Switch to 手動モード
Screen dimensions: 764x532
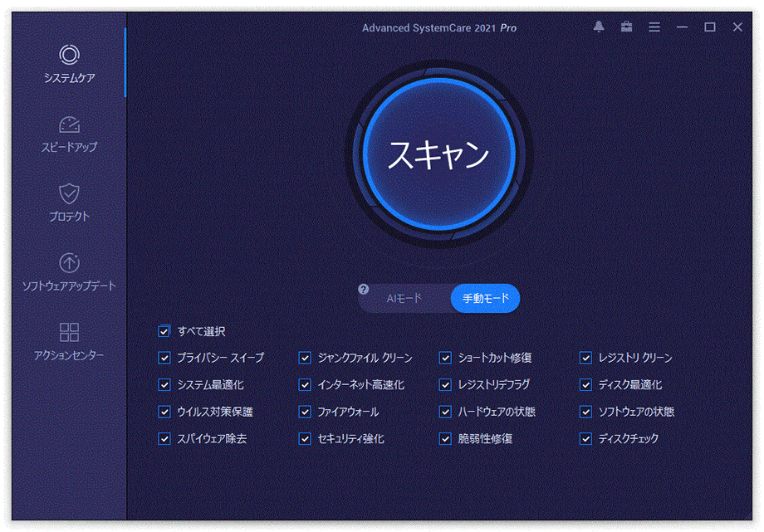pos(485,298)
